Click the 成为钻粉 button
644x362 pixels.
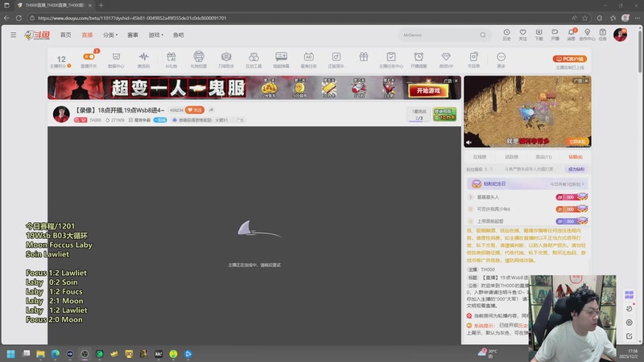(576, 170)
